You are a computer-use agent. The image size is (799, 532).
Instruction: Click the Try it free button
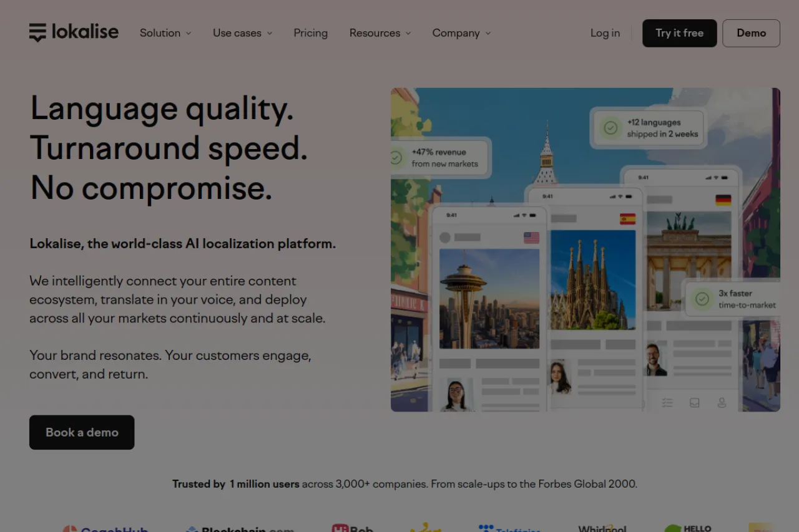pos(680,33)
